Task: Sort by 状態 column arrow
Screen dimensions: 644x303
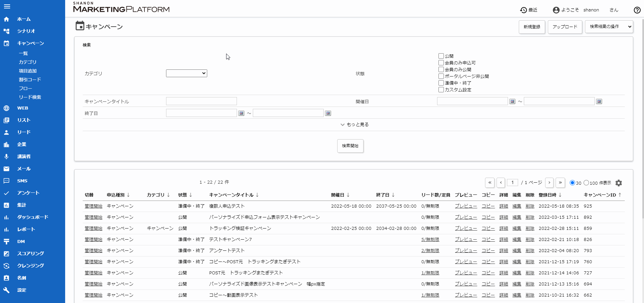Action: [191, 195]
